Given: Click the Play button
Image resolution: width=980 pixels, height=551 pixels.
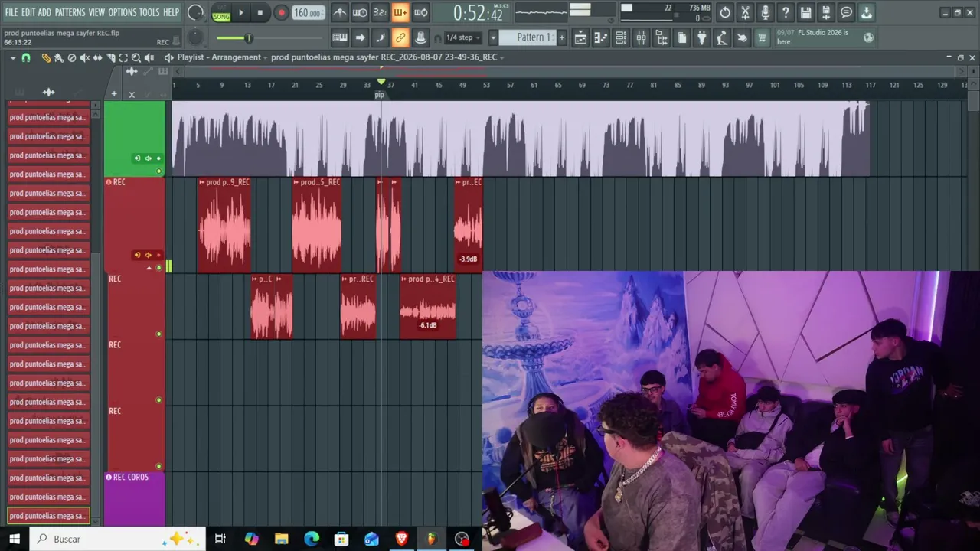Looking at the screenshot, I should click(x=240, y=12).
